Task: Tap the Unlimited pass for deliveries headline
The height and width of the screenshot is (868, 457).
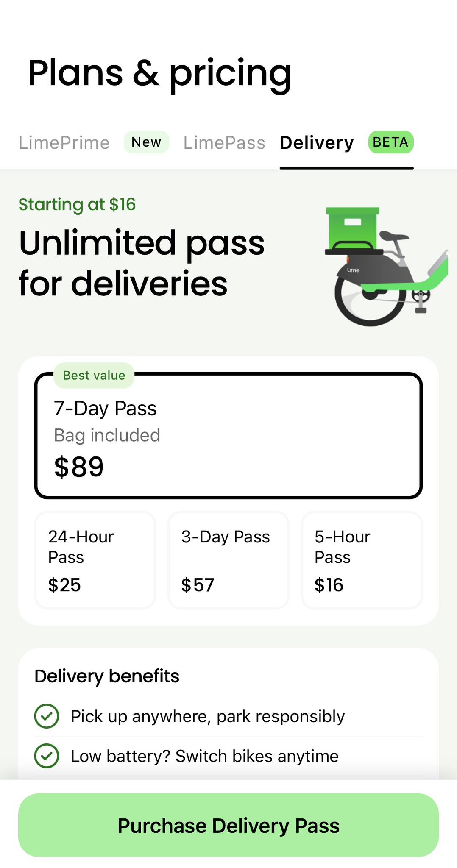Action: tap(142, 263)
